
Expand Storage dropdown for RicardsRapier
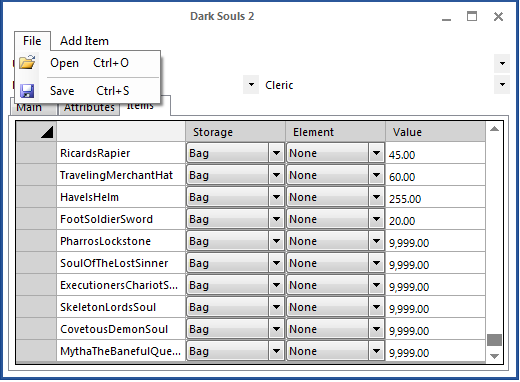coord(276,153)
